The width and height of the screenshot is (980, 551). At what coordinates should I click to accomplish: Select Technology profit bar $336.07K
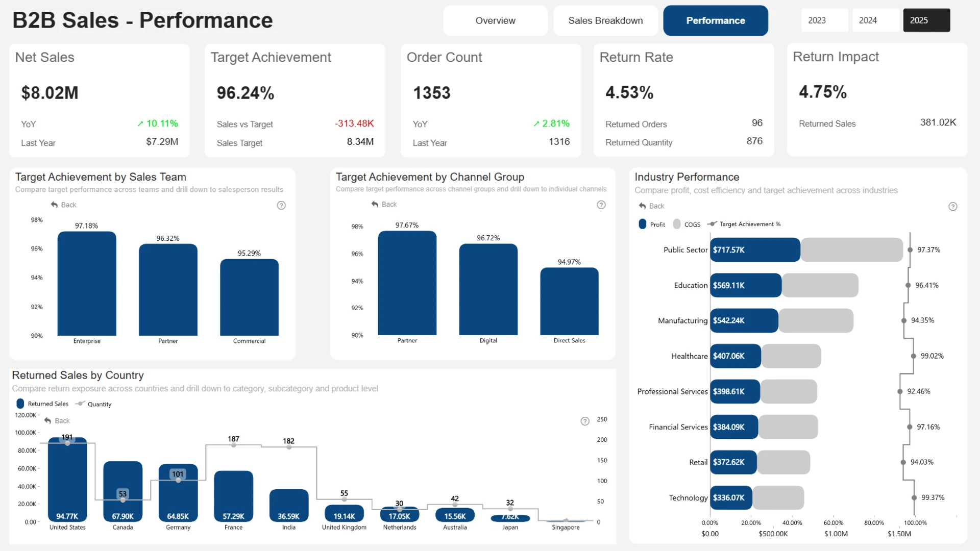(x=731, y=497)
